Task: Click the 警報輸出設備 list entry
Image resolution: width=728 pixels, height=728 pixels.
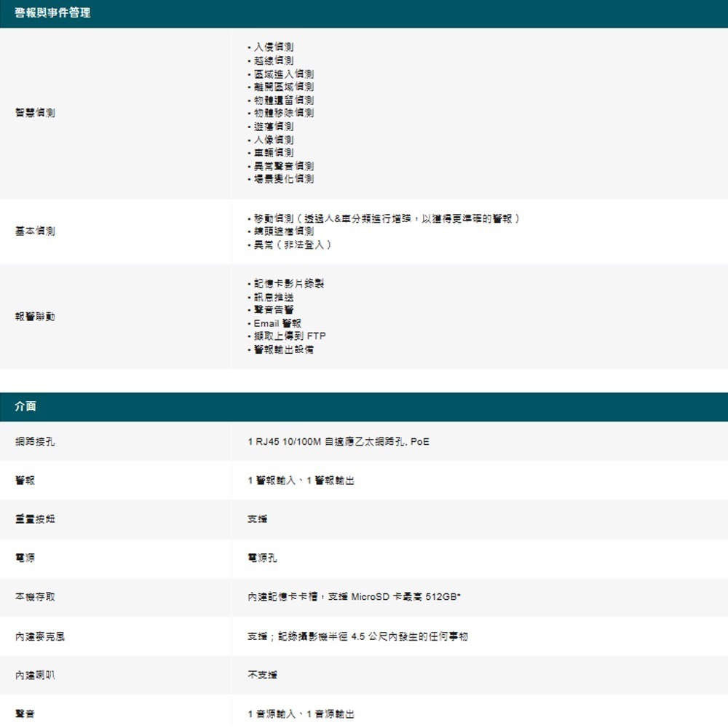Action: 284,349
